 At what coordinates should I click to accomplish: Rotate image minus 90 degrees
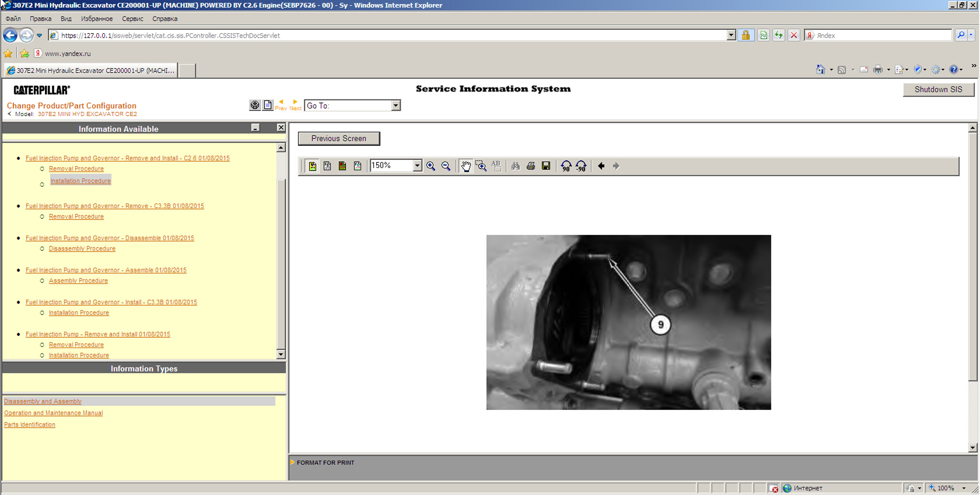coord(581,166)
